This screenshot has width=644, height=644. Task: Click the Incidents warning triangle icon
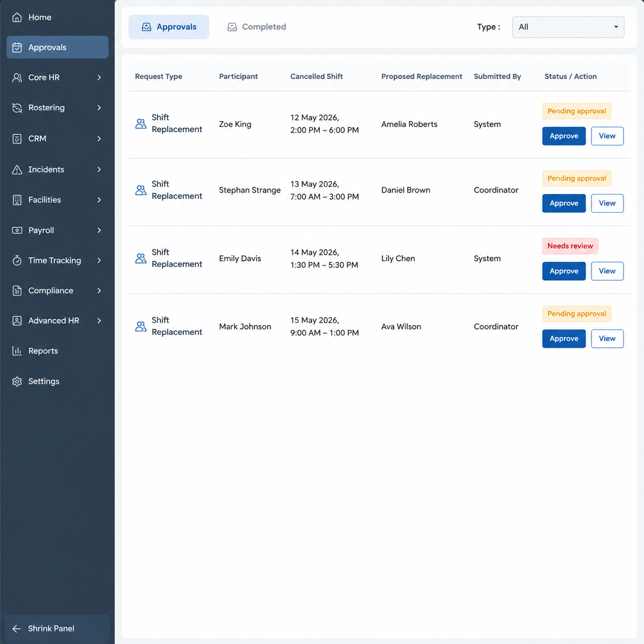[17, 169]
